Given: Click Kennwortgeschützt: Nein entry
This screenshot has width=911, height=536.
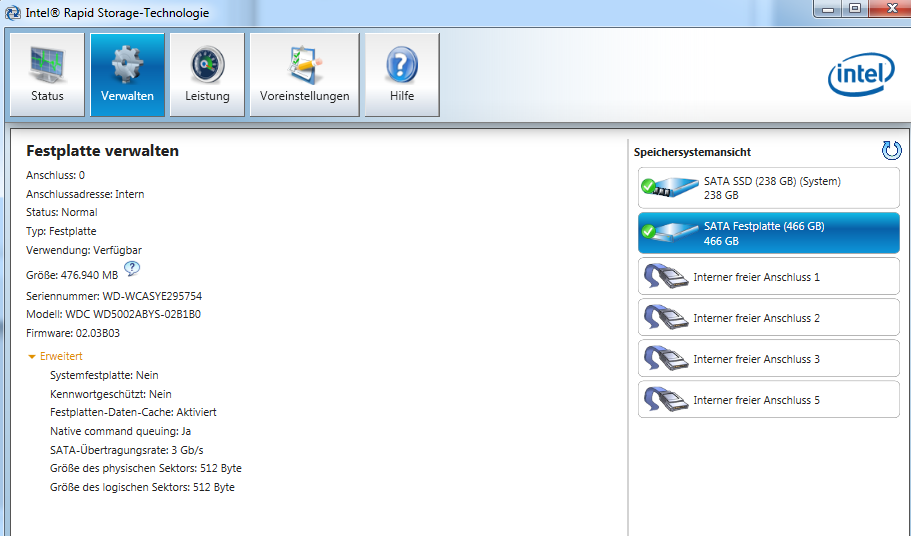Looking at the screenshot, I should pyautogui.click(x=110, y=394).
